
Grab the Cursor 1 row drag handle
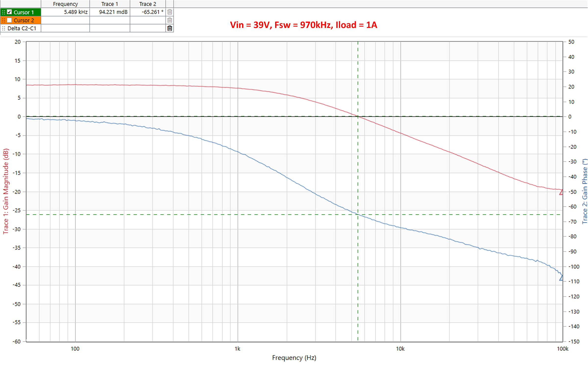pyautogui.click(x=3, y=12)
